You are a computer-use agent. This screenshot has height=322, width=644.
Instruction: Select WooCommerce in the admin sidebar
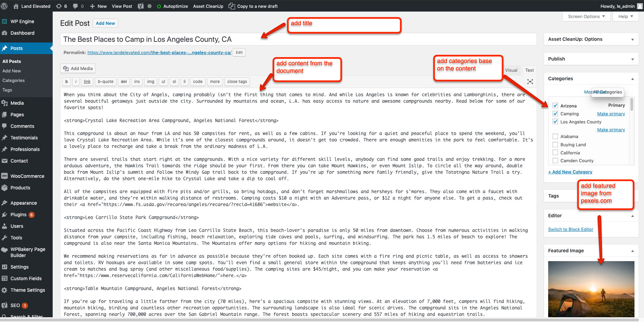pos(27,176)
